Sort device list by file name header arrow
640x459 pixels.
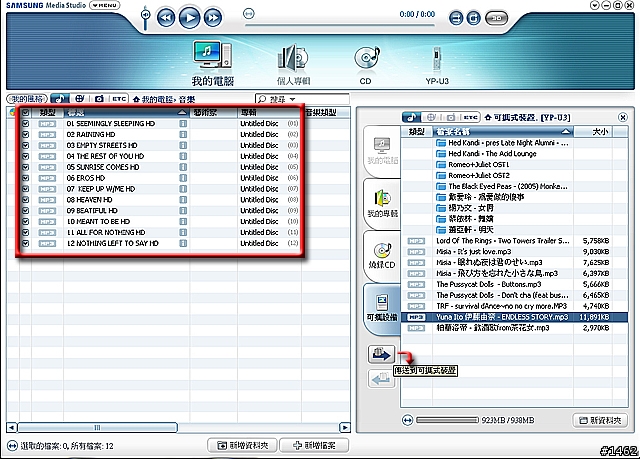pyautogui.click(x=565, y=131)
